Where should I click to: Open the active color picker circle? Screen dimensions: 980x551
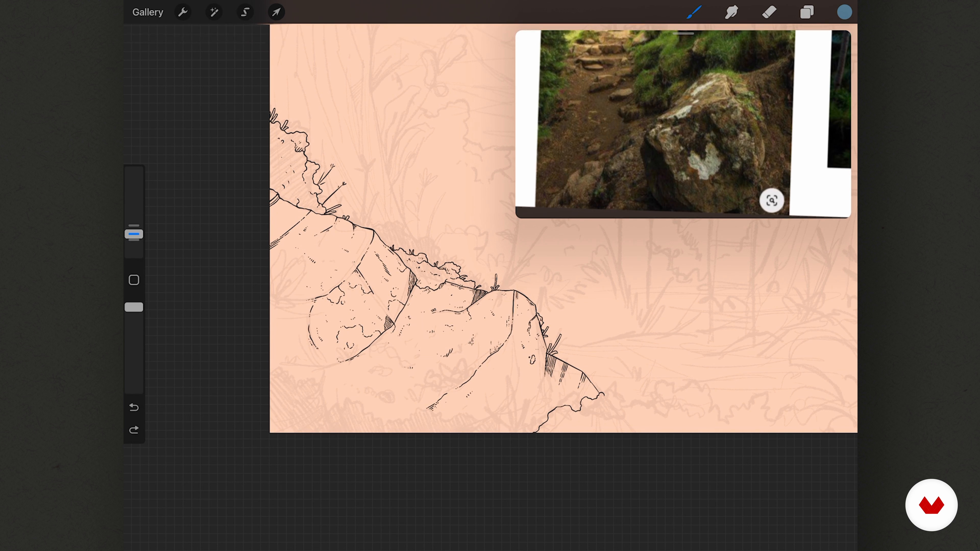844,12
